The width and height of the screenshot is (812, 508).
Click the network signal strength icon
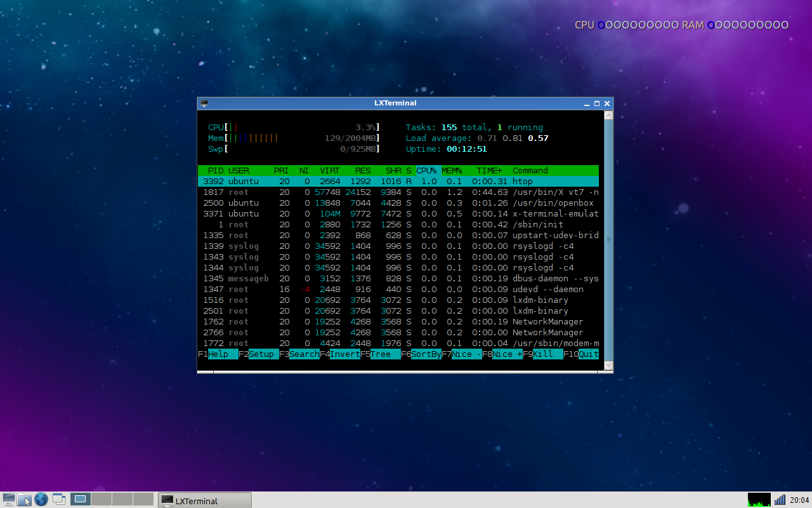coord(780,500)
